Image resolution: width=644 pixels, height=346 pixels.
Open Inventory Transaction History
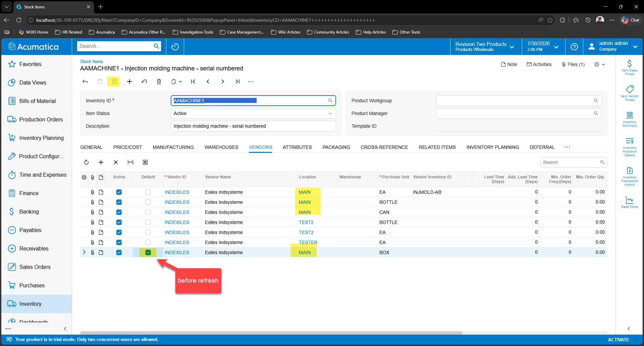click(x=630, y=176)
